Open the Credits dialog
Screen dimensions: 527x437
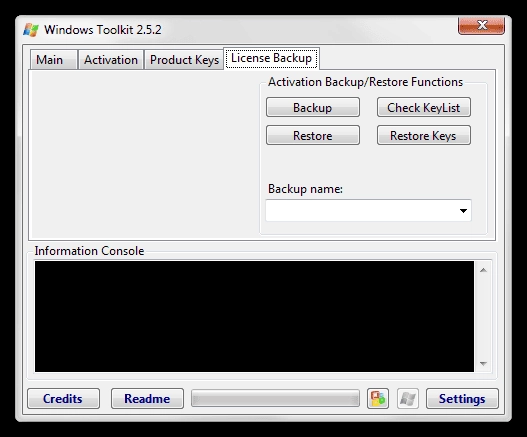pyautogui.click(x=63, y=399)
